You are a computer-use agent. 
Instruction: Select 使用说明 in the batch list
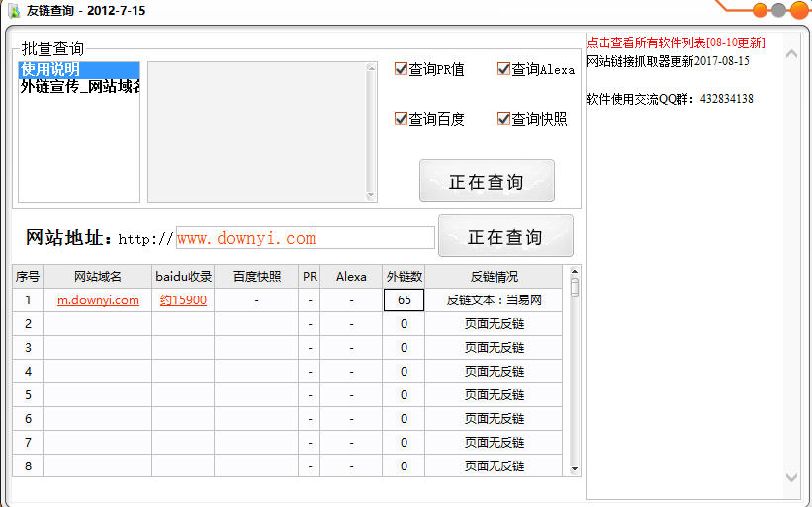click(79, 69)
